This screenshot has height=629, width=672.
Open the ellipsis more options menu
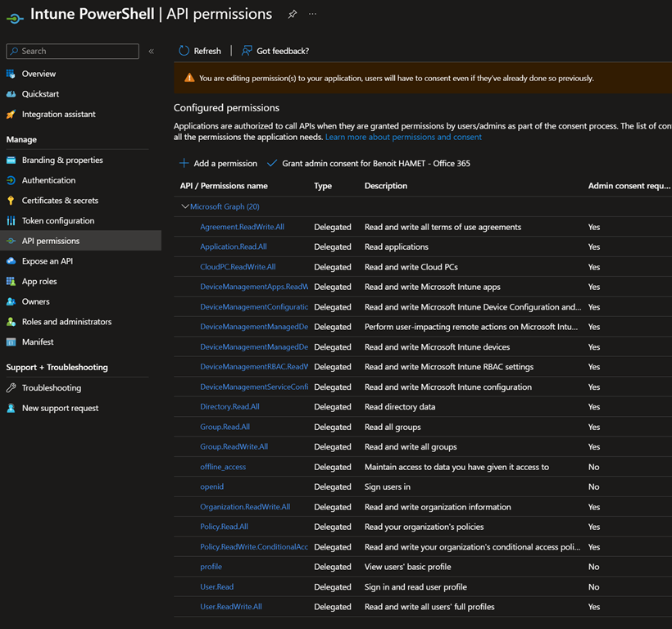[312, 15]
